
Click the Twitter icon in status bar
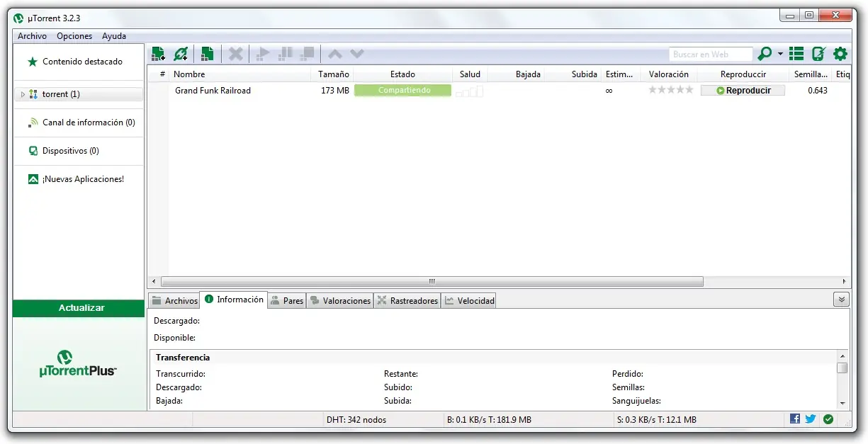tap(811, 419)
